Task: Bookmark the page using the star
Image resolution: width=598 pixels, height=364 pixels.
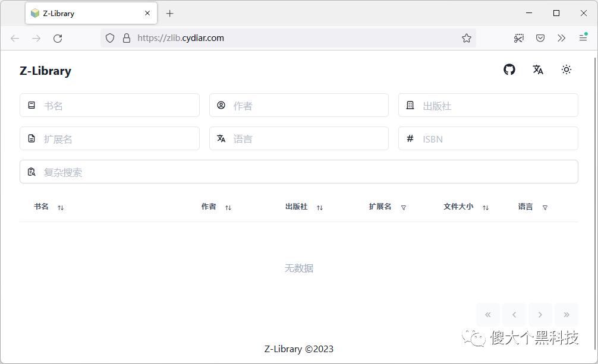Action: tap(467, 37)
